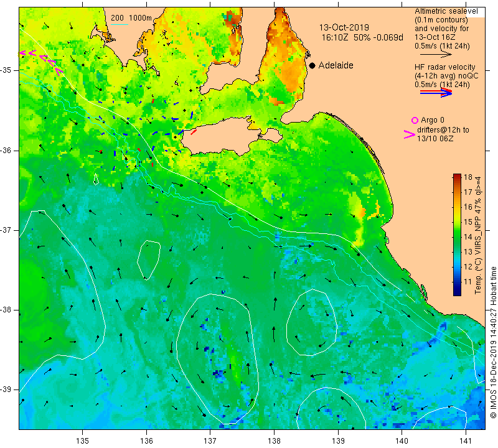
Task: Click the black altimetric velocity legend arrow
Action: click(436, 55)
